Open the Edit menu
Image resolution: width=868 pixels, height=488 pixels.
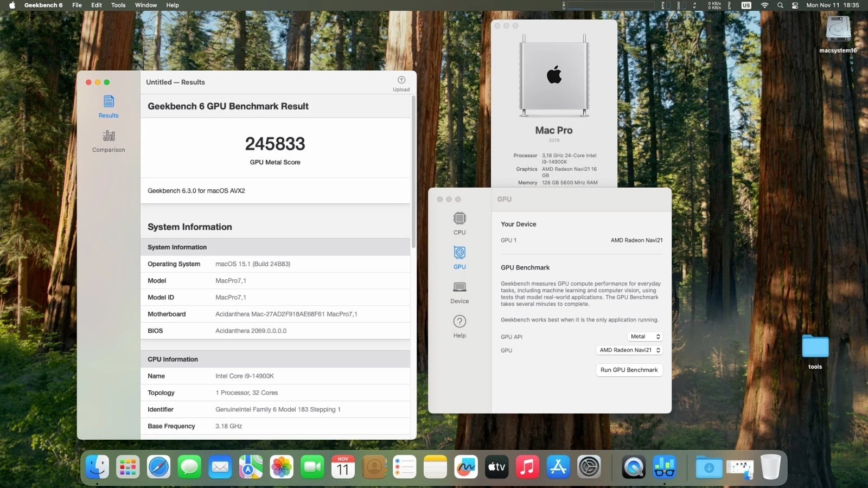click(x=97, y=5)
